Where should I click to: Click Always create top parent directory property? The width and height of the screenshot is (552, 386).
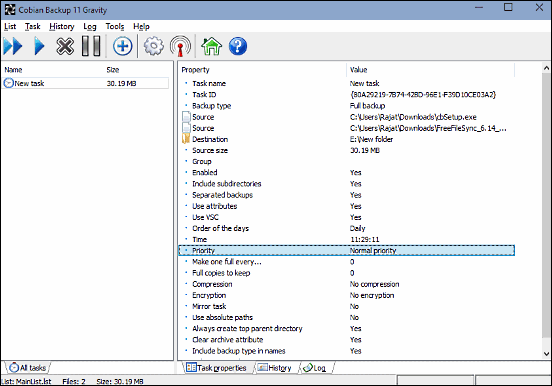pos(247,329)
